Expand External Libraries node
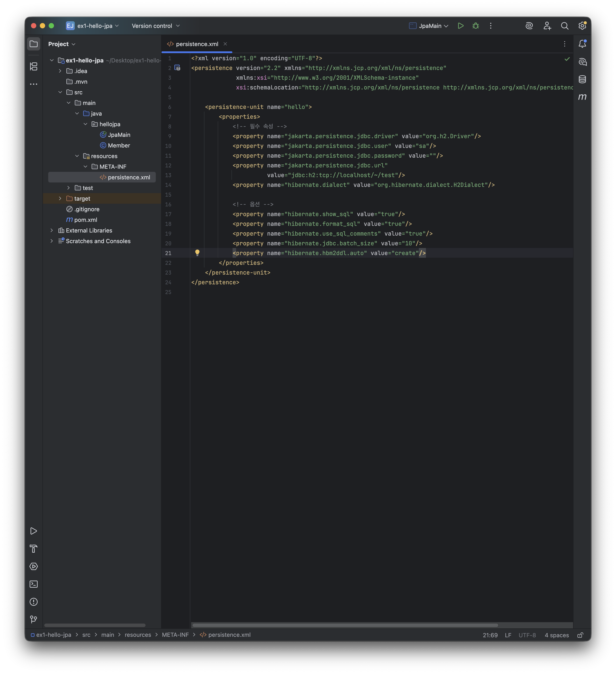Screen dimensions: 616x674 [x=52, y=230]
